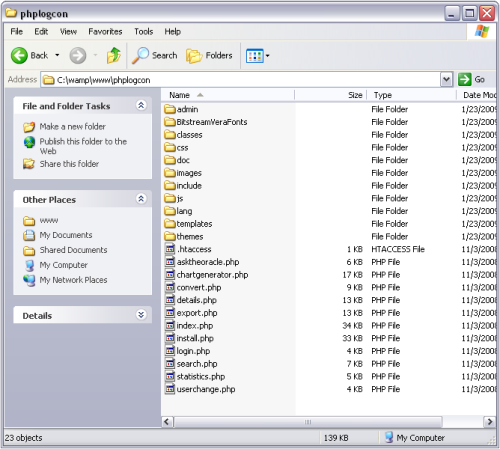The height and width of the screenshot is (449, 500).
Task: Open the Favorites menu
Action: 105,32
